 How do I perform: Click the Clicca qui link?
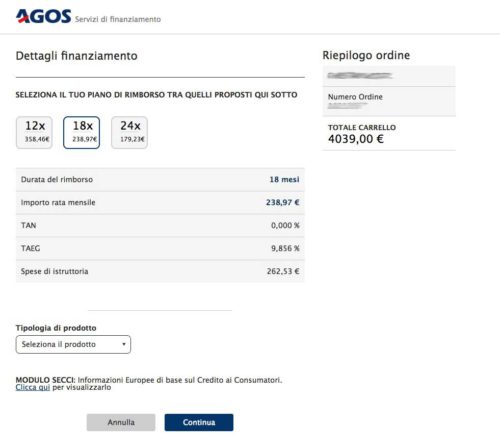pyautogui.click(x=33, y=387)
